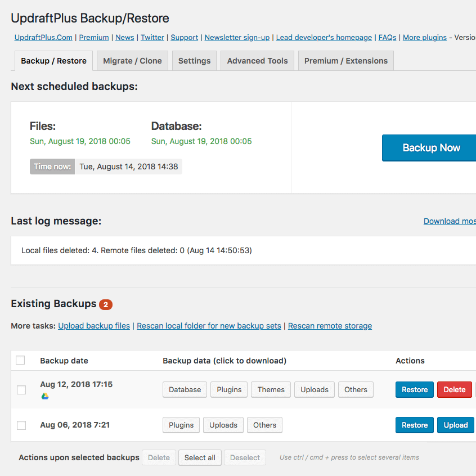
Task: Download Plugins from Aug 06 backup
Action: (181, 425)
